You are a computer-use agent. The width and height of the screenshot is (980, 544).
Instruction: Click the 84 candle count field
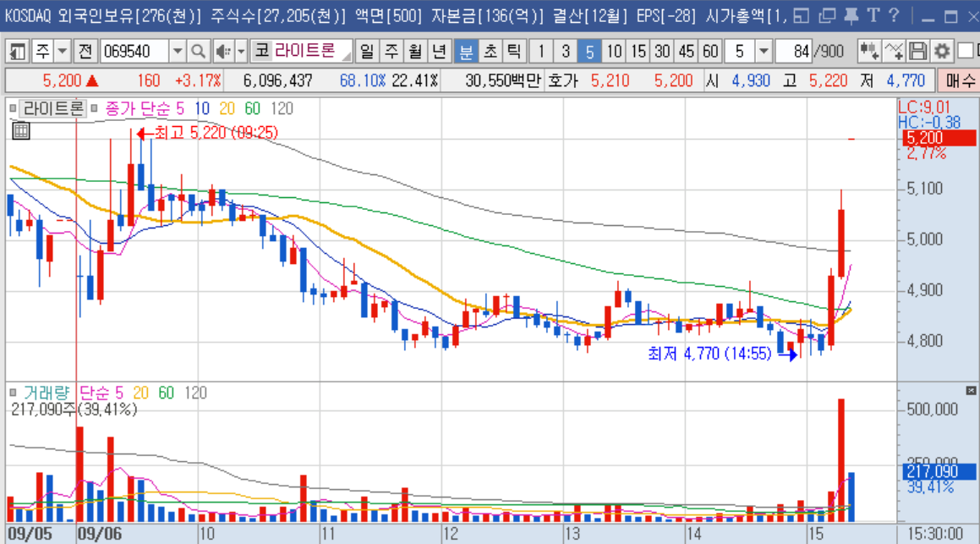pos(794,52)
